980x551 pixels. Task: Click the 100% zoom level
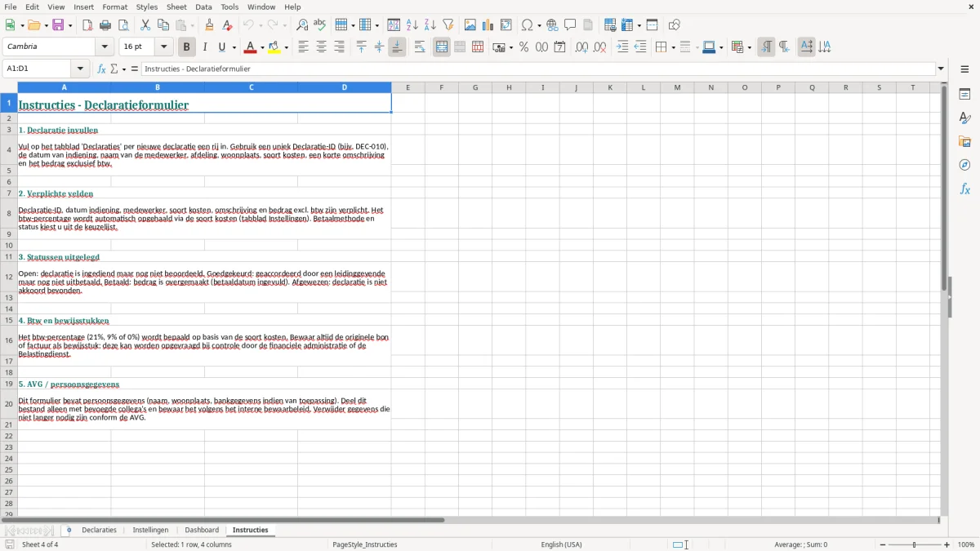click(x=966, y=544)
